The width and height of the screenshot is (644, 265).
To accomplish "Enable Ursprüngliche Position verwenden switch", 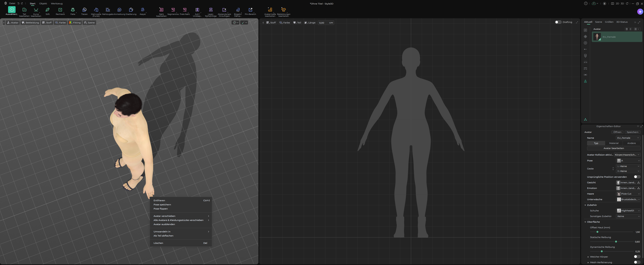I will pyautogui.click(x=637, y=177).
